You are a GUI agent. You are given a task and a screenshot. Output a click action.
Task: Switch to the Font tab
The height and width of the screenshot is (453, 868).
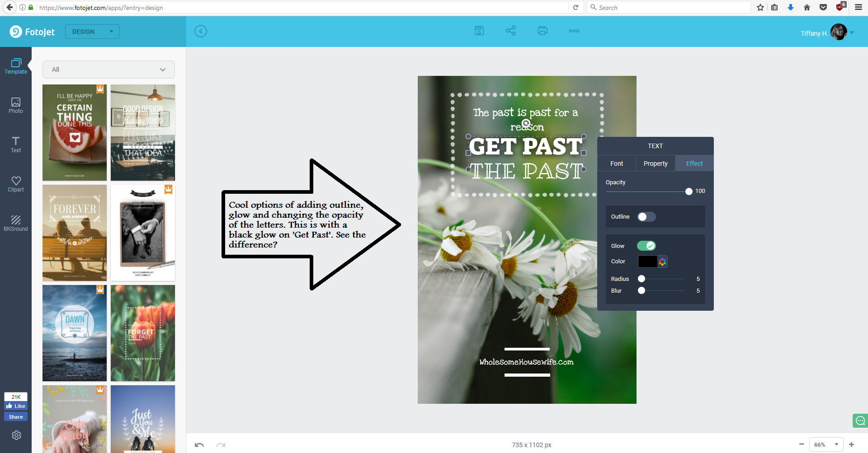[x=617, y=163]
